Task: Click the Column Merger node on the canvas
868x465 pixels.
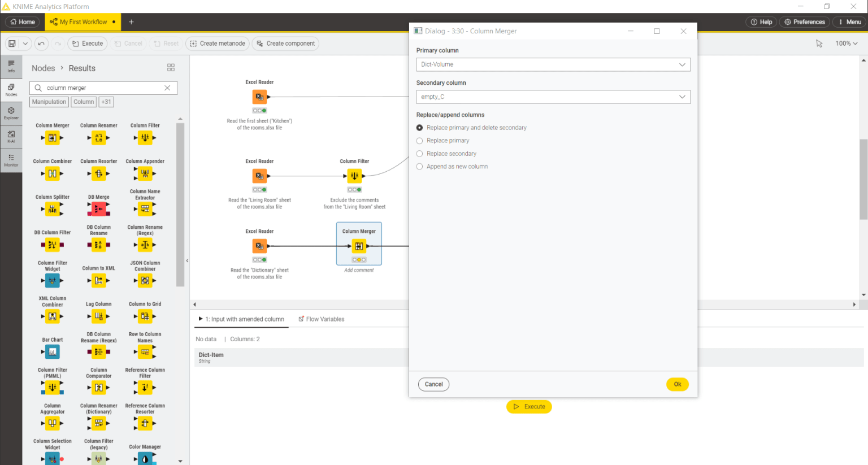Action: (x=359, y=246)
